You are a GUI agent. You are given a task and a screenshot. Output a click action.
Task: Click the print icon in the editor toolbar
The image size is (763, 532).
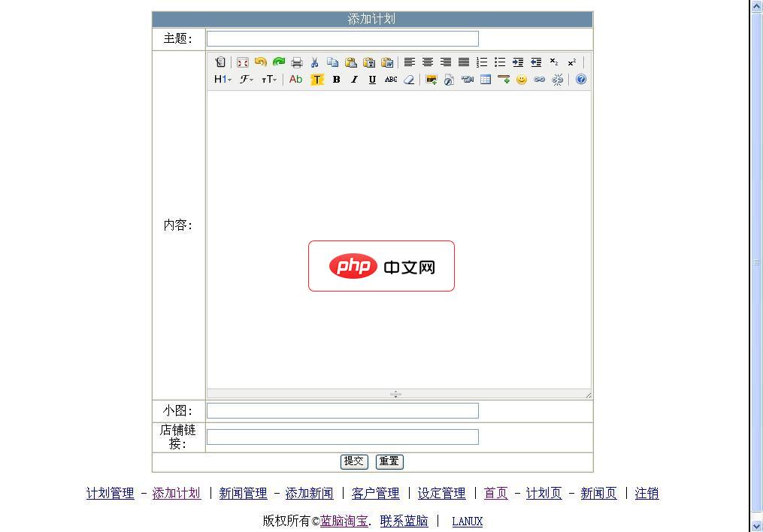pos(296,62)
